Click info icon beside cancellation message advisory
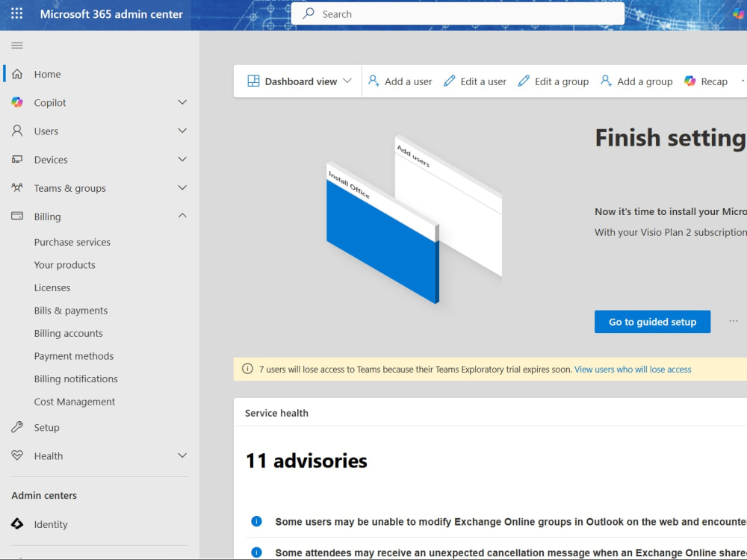747x560 pixels. [x=256, y=553]
